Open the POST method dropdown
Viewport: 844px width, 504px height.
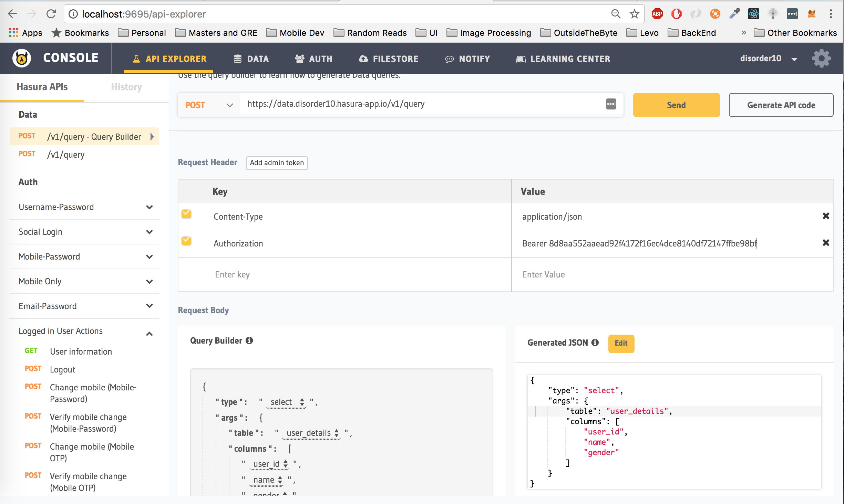coord(209,105)
